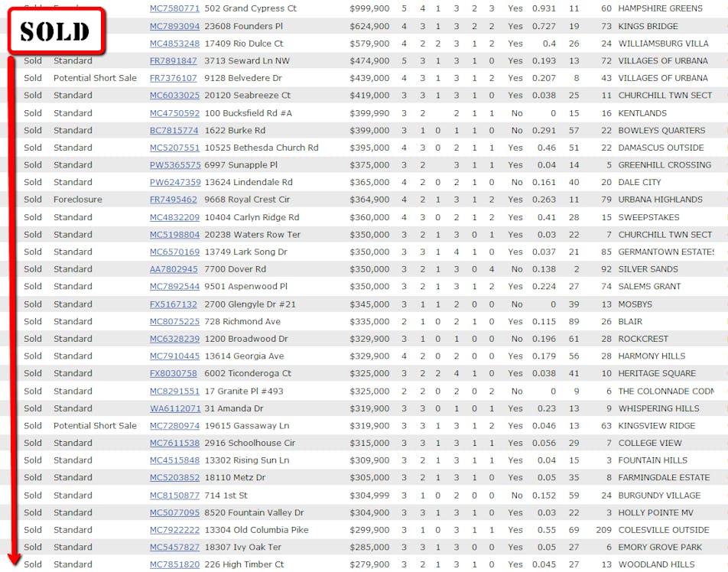This screenshot has width=728, height=572.
Task: Open the MC7922222 listing link
Action: pos(174,530)
